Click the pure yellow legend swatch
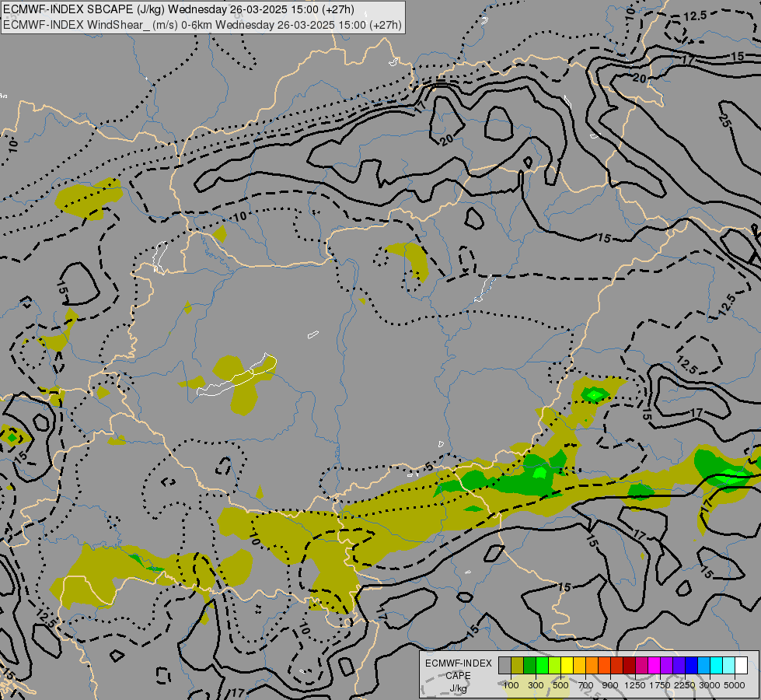 (x=567, y=665)
